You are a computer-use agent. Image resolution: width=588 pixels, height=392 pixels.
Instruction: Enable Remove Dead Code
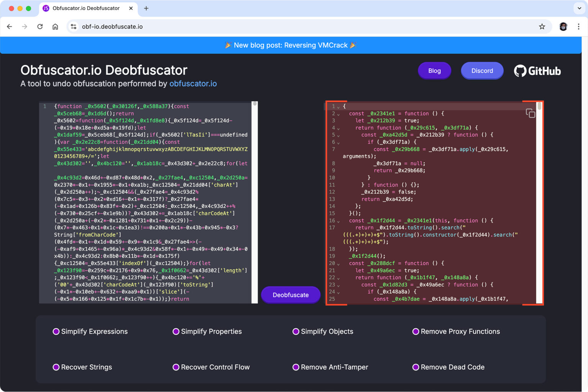(x=416, y=367)
